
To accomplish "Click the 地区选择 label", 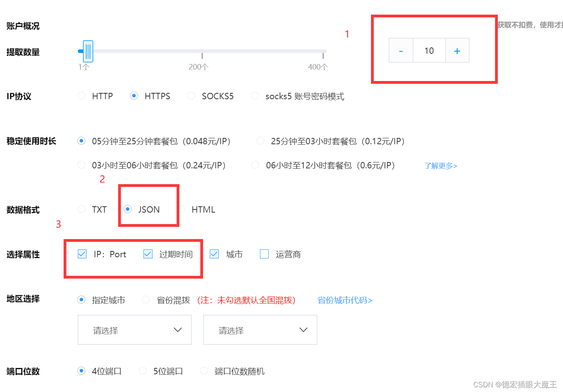I will [23, 299].
